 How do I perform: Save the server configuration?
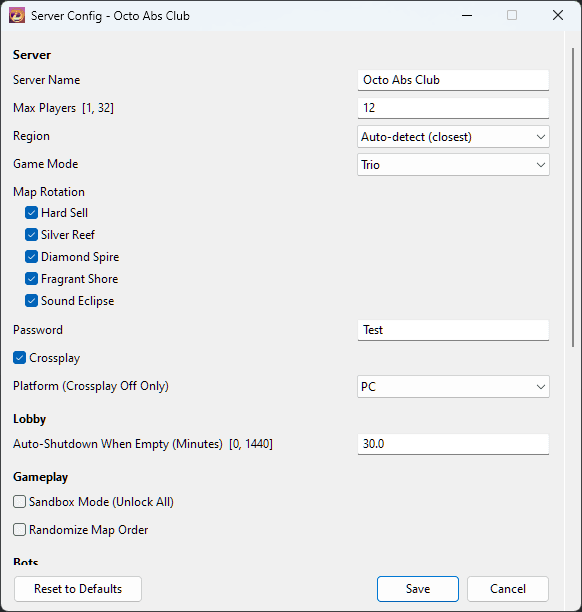tap(418, 589)
